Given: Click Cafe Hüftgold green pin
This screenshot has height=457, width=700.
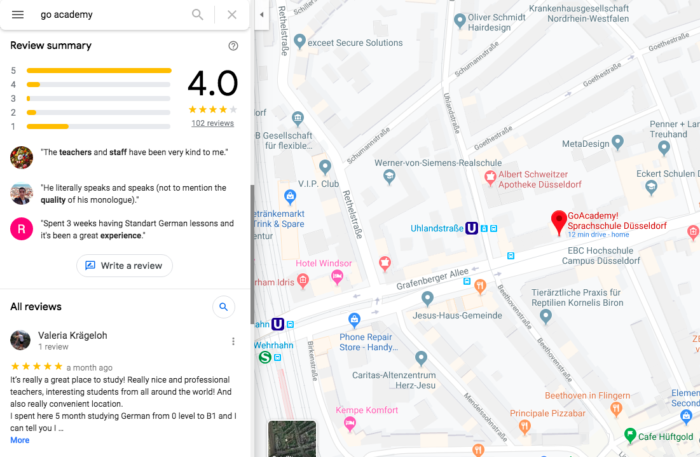Looking at the screenshot, I should tap(630, 435).
